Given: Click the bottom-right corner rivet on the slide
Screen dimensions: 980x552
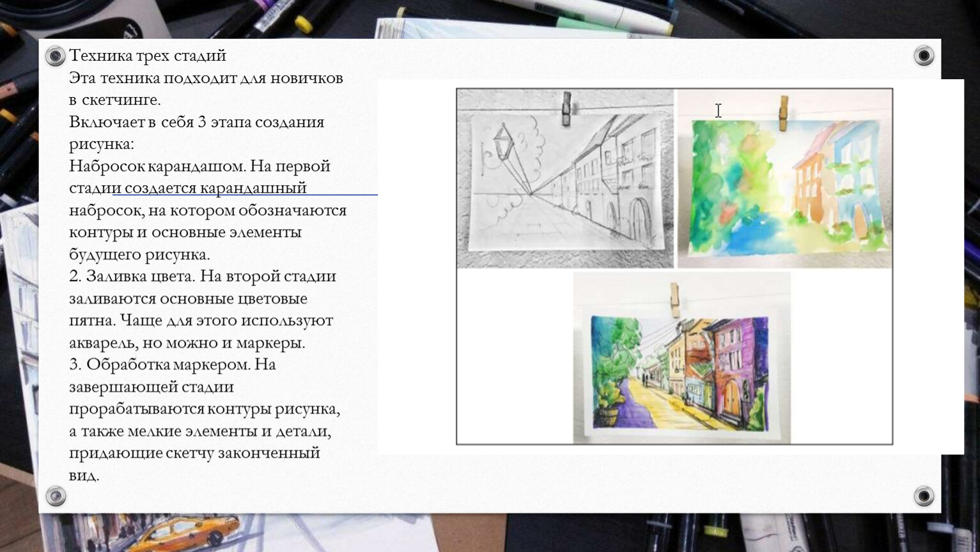Looking at the screenshot, I should (x=924, y=496).
